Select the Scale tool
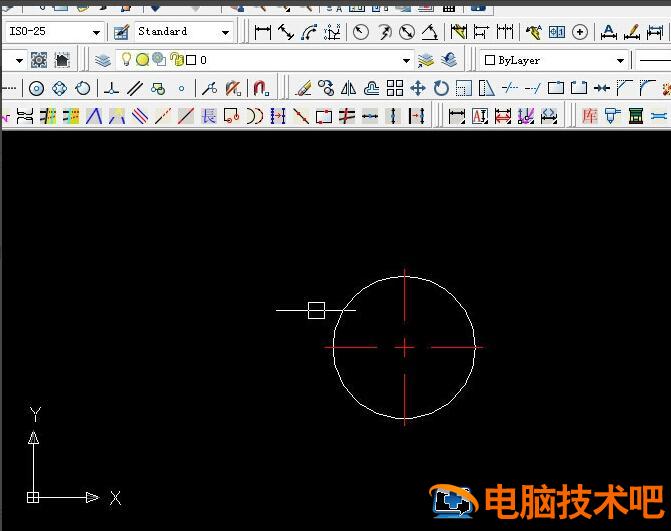This screenshot has width=671, height=531. (463, 89)
